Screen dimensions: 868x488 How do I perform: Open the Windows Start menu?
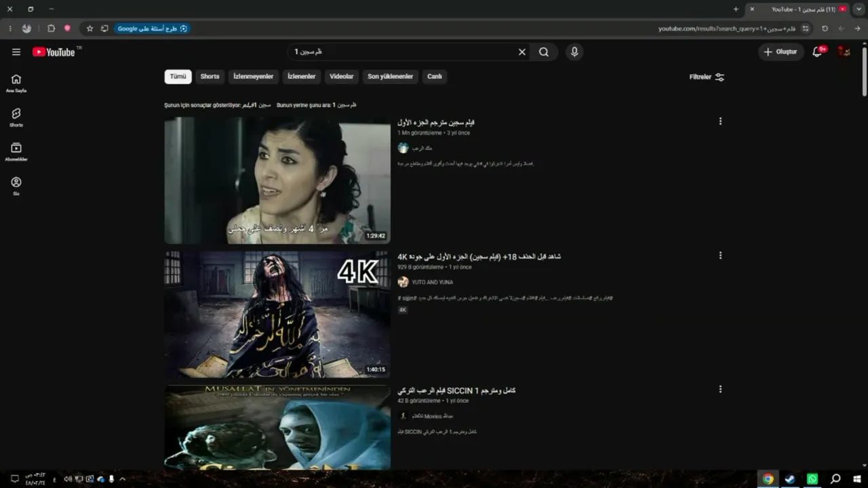[857, 479]
